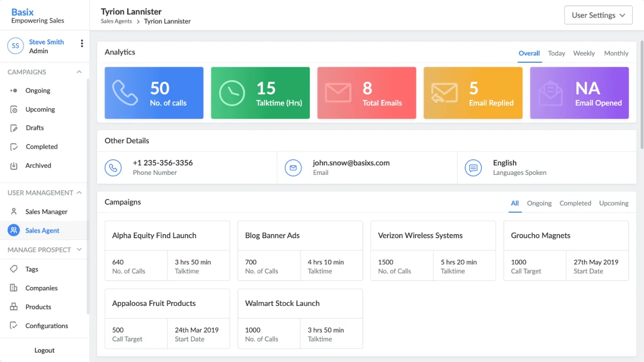Click the Steve Smith user name

tap(47, 42)
